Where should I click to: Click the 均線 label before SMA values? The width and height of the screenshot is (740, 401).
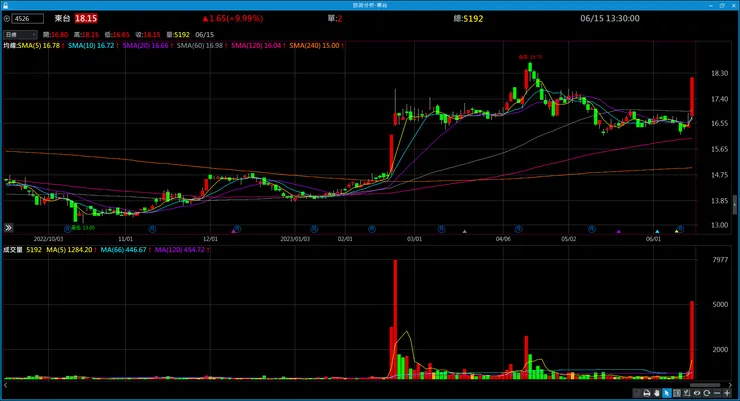(10, 46)
